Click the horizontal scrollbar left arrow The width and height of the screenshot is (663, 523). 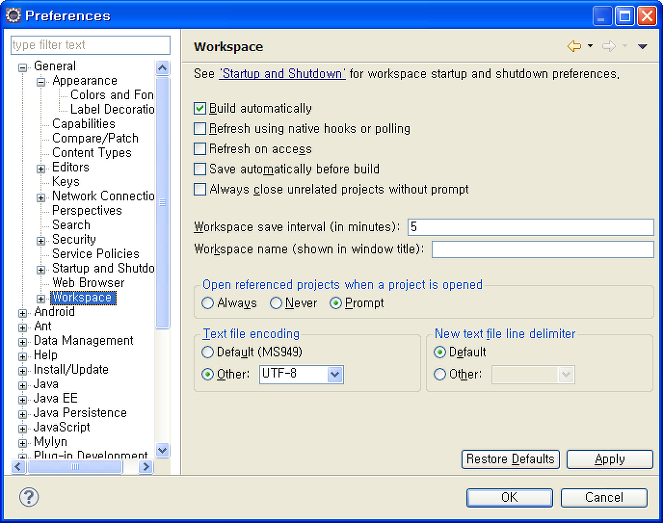18,467
